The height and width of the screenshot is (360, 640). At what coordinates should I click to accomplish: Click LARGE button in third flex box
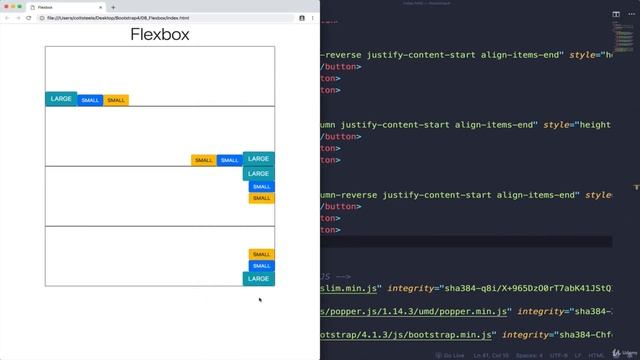tap(258, 174)
